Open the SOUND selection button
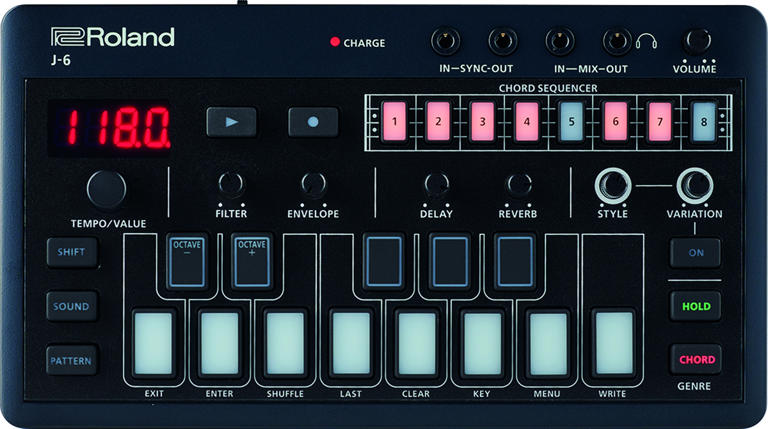Viewport: 768px width, 429px height. 72,306
